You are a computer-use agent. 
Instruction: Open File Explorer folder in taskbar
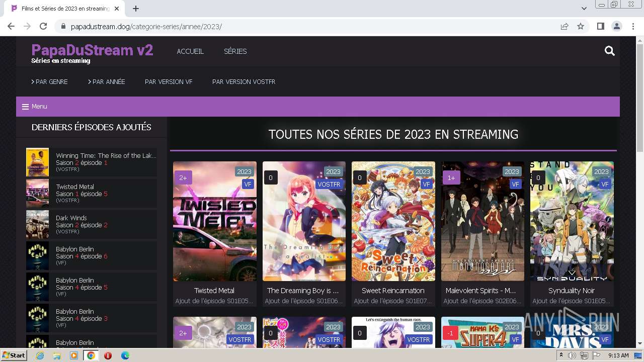tap(57, 355)
